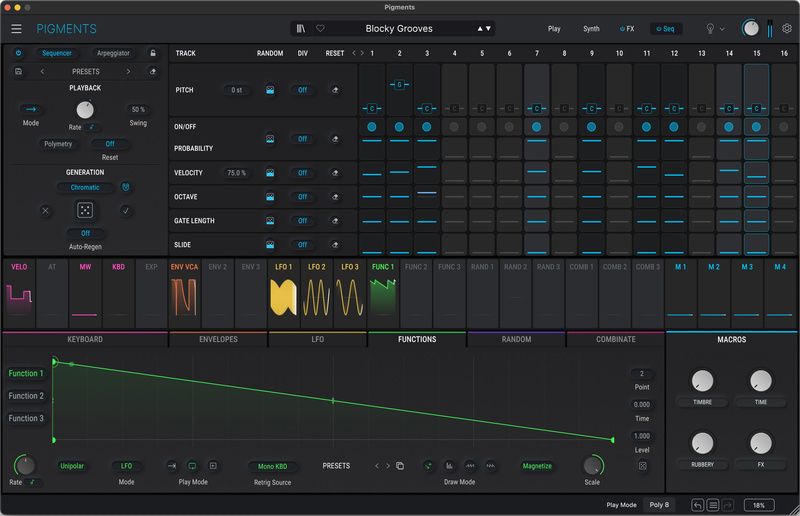Image resolution: width=800 pixels, height=516 pixels.
Task: Reset the Velocity track with eraser icon
Action: point(335,173)
